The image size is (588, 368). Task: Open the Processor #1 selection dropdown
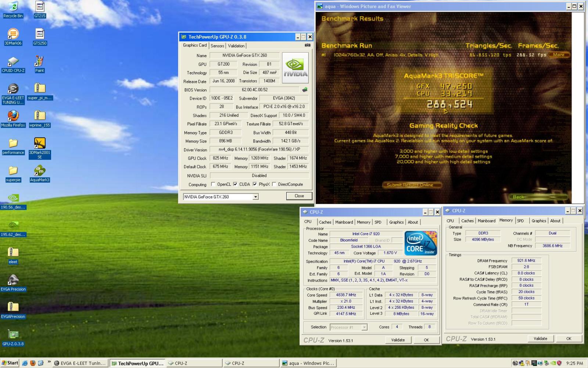(x=364, y=327)
